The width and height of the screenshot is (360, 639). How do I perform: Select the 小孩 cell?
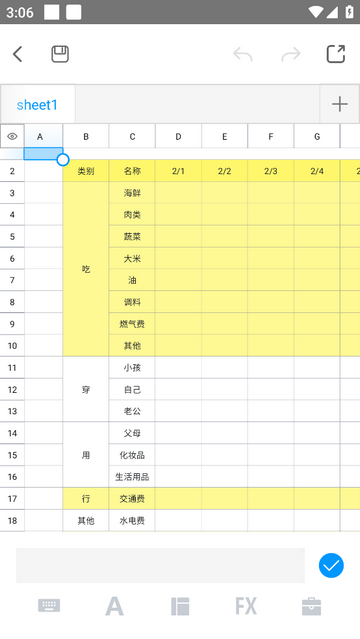[x=132, y=368]
